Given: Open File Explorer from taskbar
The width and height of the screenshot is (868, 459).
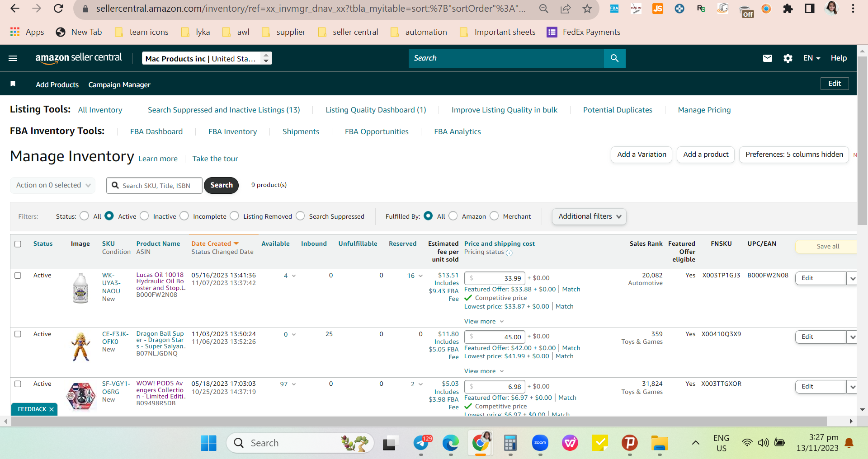Looking at the screenshot, I should point(660,443).
